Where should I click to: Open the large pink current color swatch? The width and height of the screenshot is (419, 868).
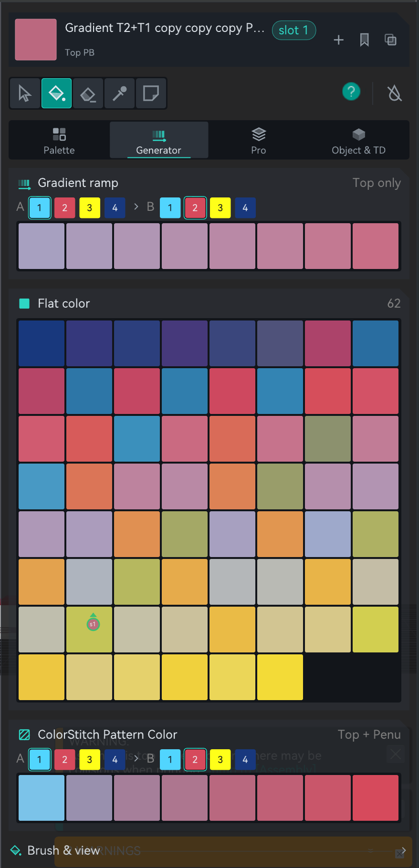pyautogui.click(x=36, y=40)
